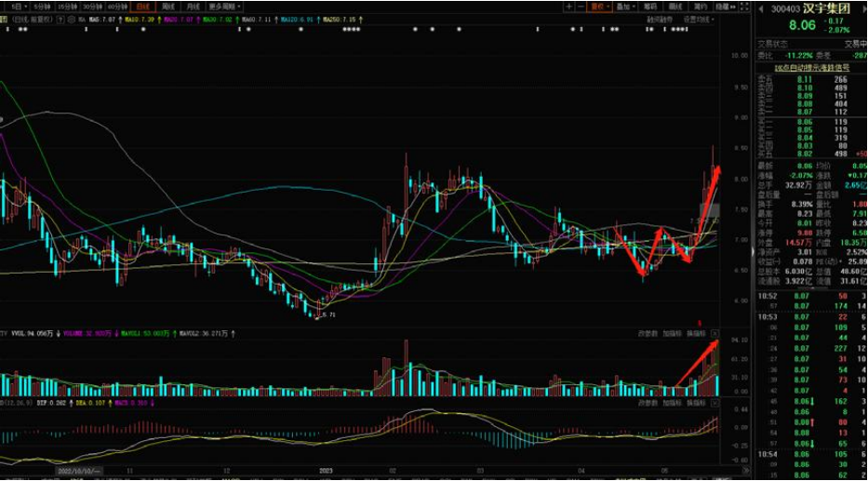
Task: Click the arrow icon after MA5 value
Action: pos(121,18)
